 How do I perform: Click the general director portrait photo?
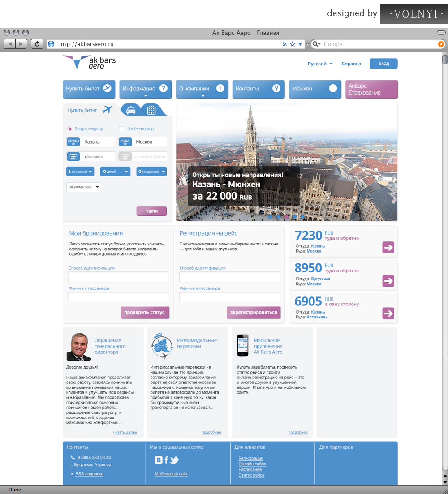(x=79, y=347)
